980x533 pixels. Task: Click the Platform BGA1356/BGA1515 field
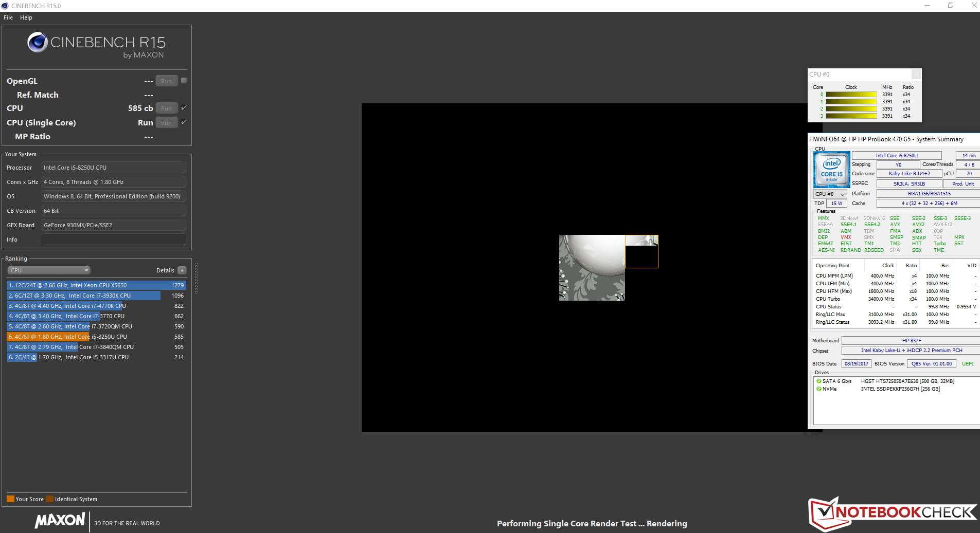click(929, 194)
